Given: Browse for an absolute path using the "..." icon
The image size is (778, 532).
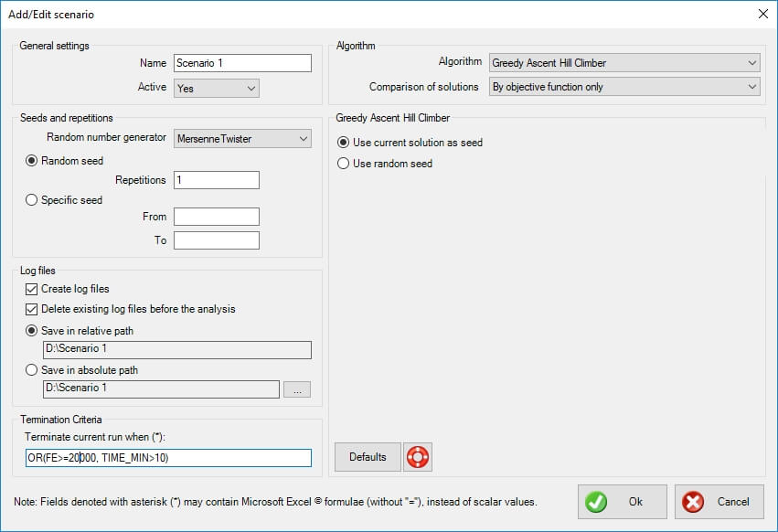Looking at the screenshot, I should 296,388.
